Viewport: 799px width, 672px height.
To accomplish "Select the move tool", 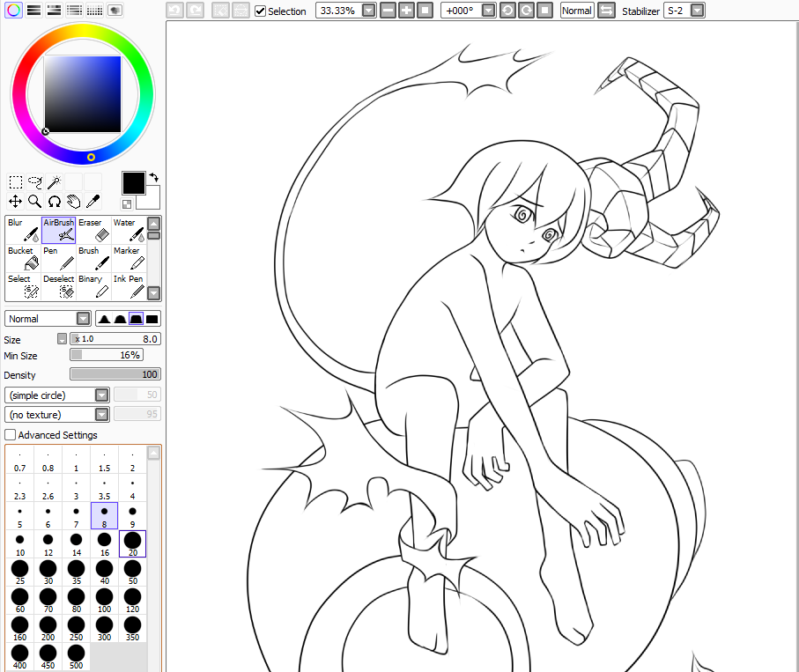I will point(15,201).
